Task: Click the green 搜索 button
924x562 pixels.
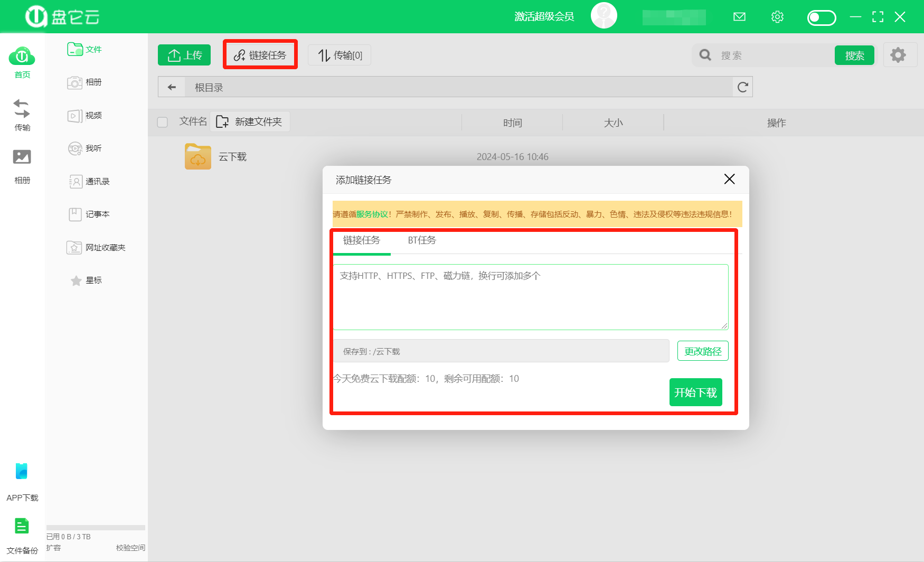Action: click(854, 55)
